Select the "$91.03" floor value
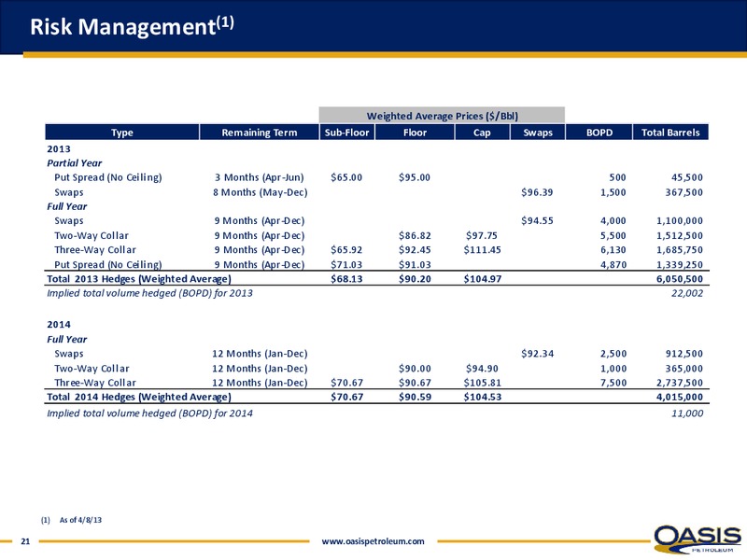The image size is (747, 560). [x=415, y=265]
